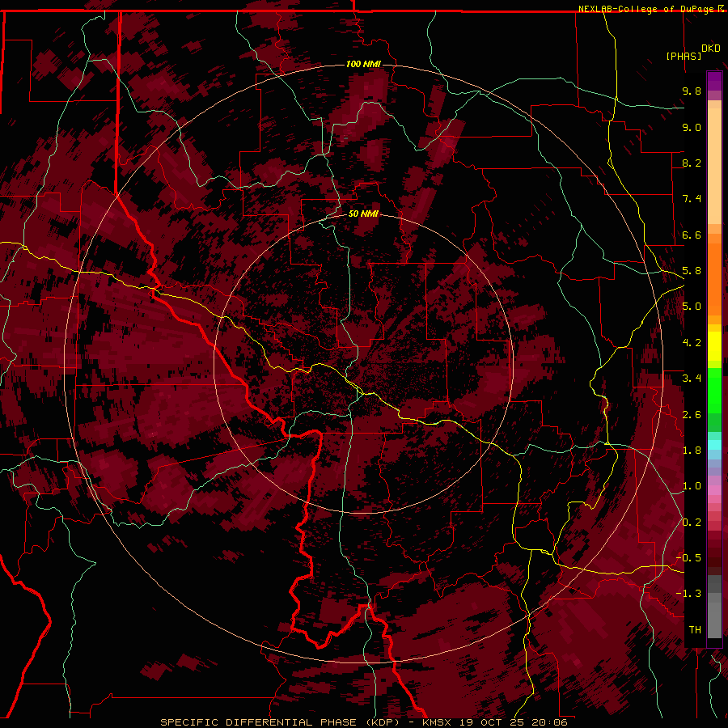Click the TH threshold label on scale
This screenshot has width=728, height=728.
[695, 630]
